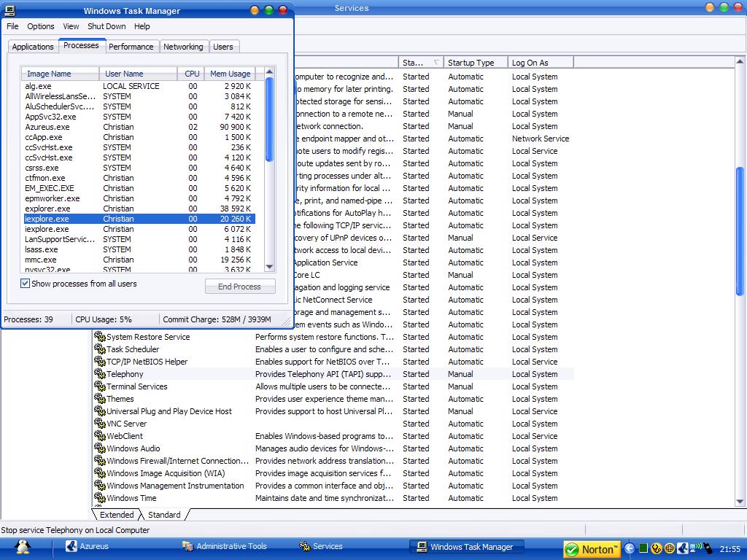Screen dimensions: 747x560
Task: Sort processes by CPU column
Action: tap(190, 74)
